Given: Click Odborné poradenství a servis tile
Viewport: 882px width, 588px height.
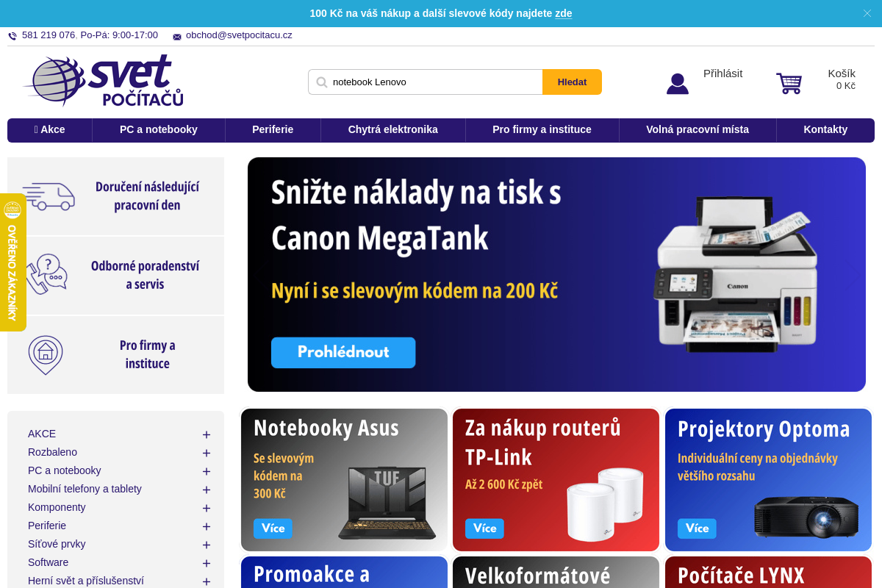Looking at the screenshot, I should (x=116, y=276).
